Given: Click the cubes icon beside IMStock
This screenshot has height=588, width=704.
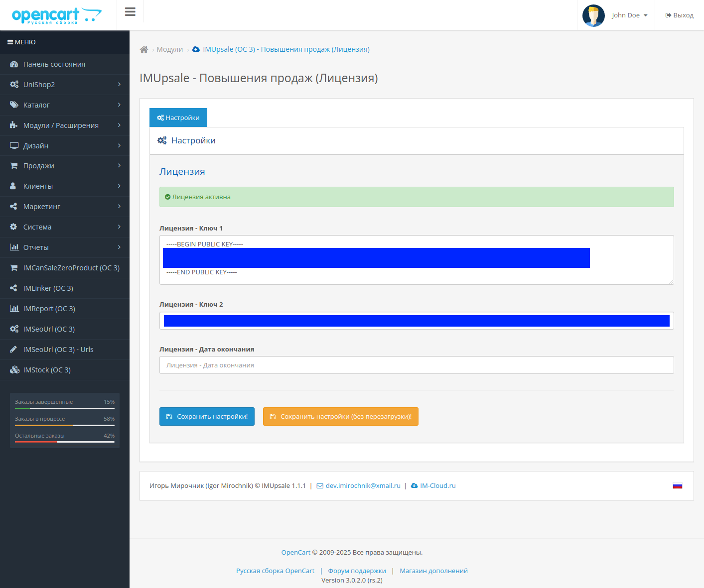Looking at the screenshot, I should pyautogui.click(x=14, y=370).
